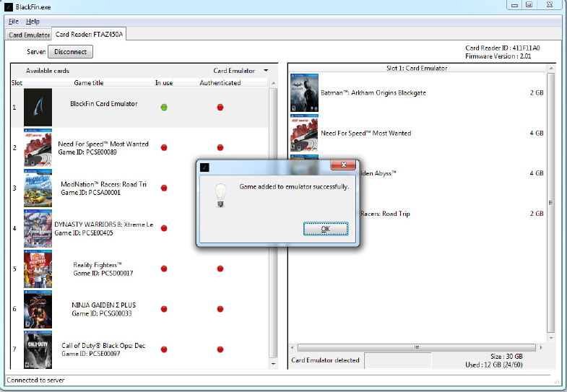Select Ninja Gaiden Sigma Plus cover thumbnail
The height and width of the screenshot is (392, 567).
tap(38, 309)
